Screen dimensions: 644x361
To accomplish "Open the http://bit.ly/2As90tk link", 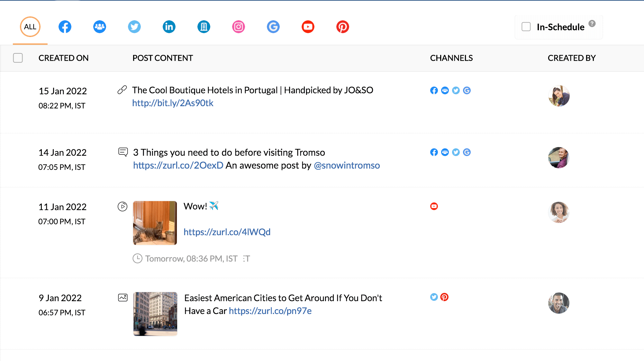I will tap(173, 103).
